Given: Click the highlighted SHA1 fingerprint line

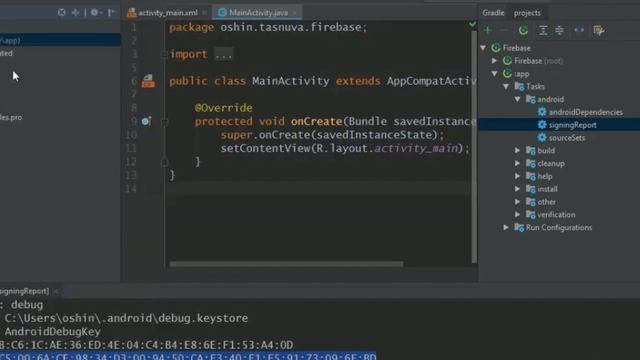Looking at the screenshot, I should tap(188, 356).
